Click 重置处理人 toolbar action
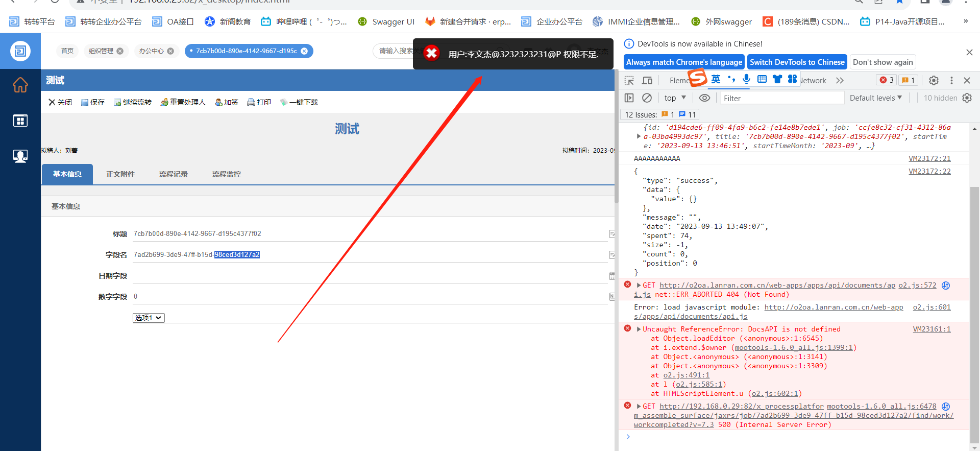The image size is (980, 451). [x=183, y=102]
